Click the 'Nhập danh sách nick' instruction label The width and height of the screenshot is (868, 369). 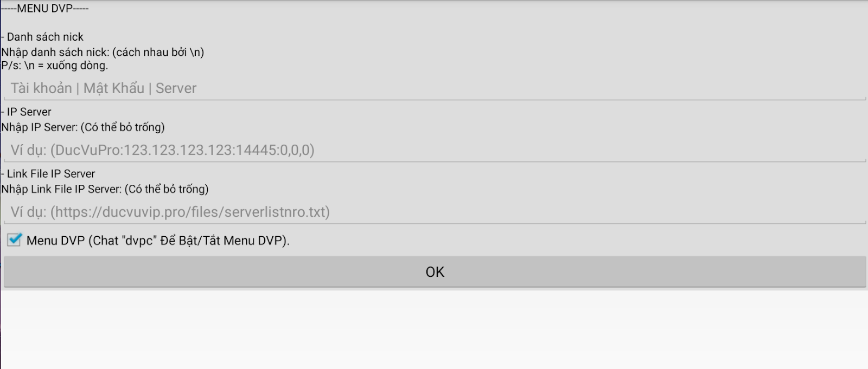pyautogui.click(x=103, y=52)
